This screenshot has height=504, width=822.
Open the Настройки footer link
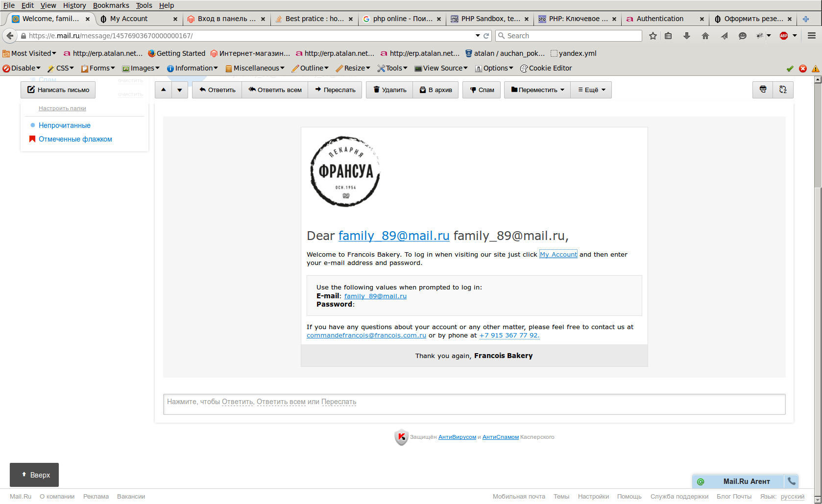coord(593,496)
